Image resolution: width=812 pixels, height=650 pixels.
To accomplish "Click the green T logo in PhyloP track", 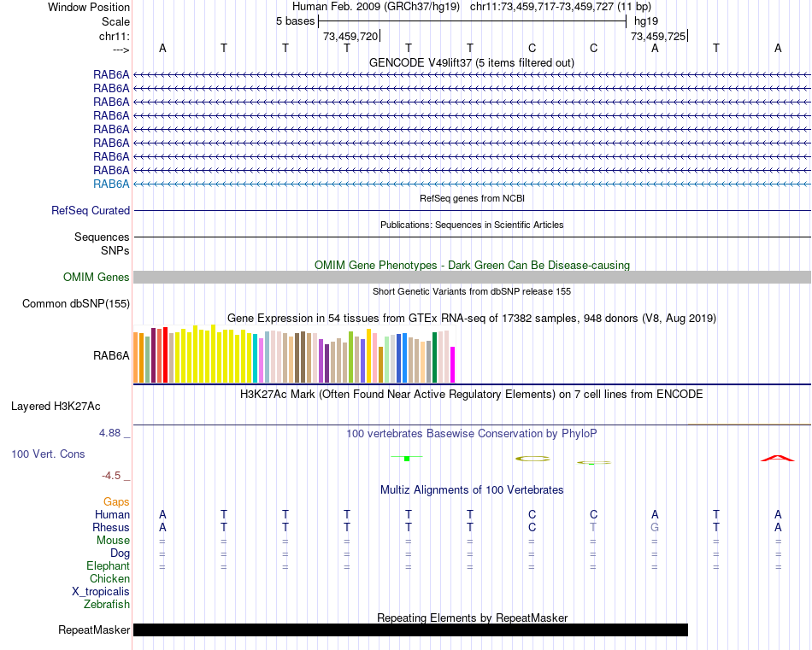I will point(407,458).
